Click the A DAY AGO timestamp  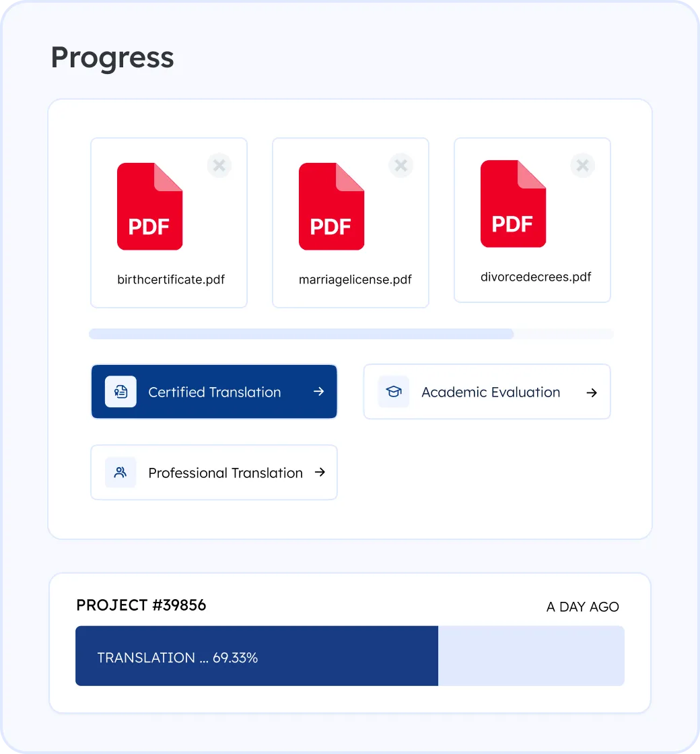(582, 607)
